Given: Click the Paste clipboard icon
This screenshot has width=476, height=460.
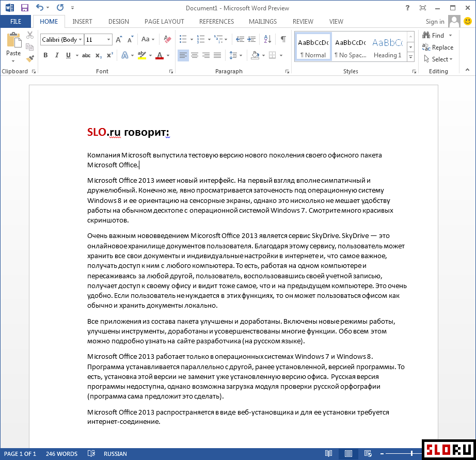Looking at the screenshot, I should tap(13, 40).
